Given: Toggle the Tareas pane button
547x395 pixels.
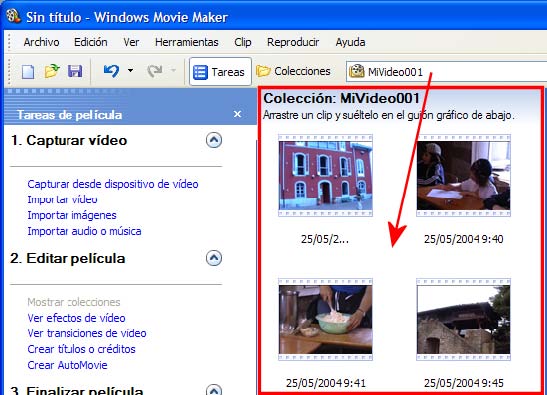Looking at the screenshot, I should (220, 72).
